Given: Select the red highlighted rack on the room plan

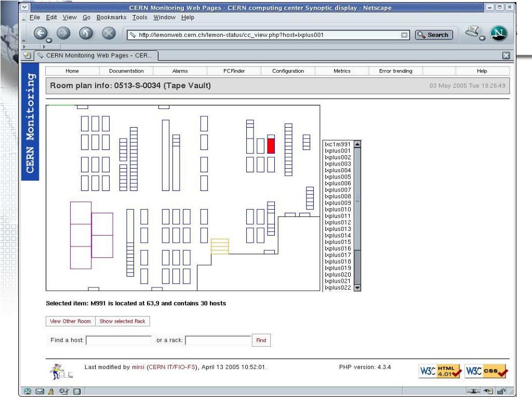Looking at the screenshot, I should pos(271,146).
